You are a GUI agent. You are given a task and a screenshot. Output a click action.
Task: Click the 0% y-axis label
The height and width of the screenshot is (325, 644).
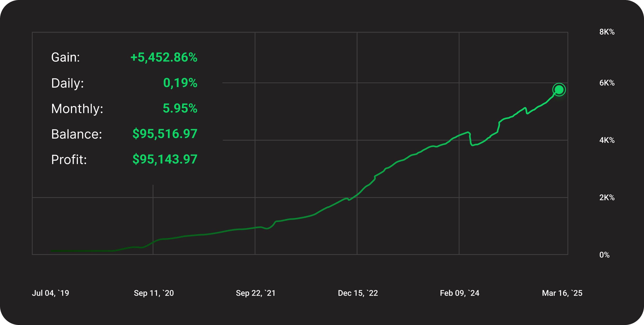(x=604, y=255)
